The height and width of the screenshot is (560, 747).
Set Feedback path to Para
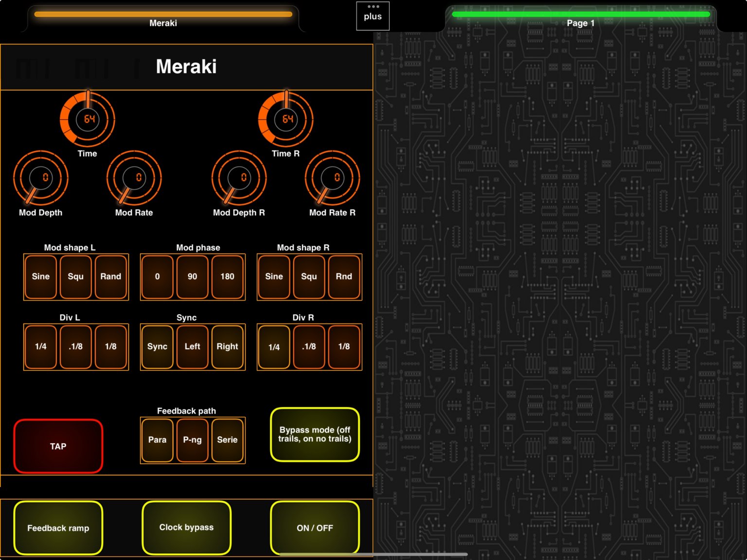pos(158,440)
